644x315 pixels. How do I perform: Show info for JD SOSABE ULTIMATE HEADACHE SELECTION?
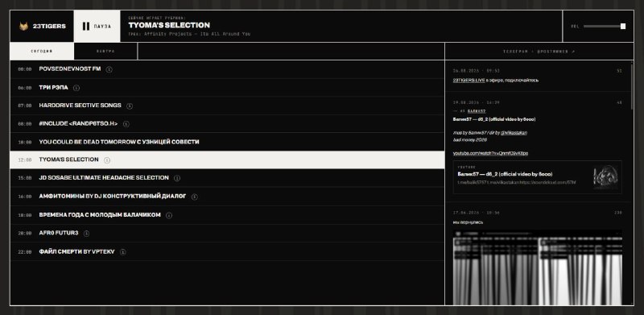point(177,178)
